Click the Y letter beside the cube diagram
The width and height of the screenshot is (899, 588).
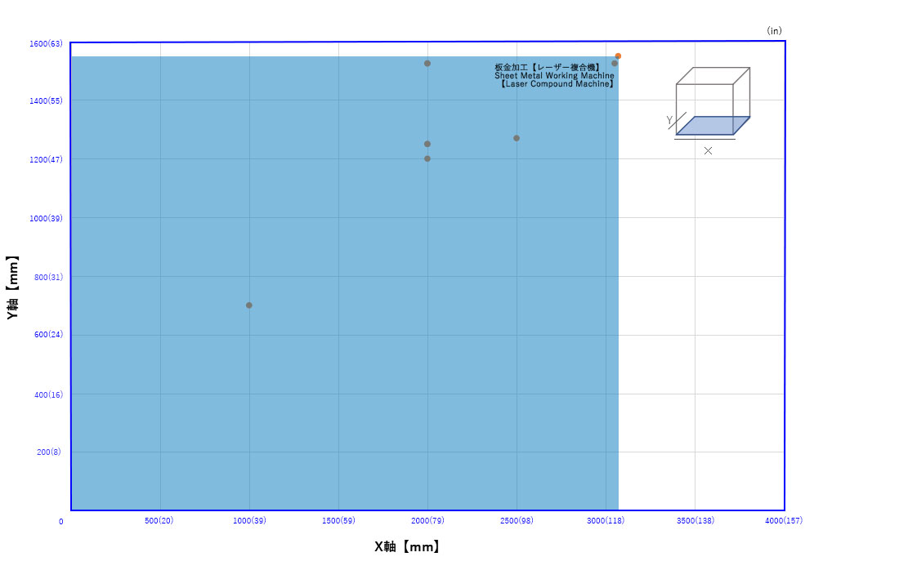[x=669, y=121]
